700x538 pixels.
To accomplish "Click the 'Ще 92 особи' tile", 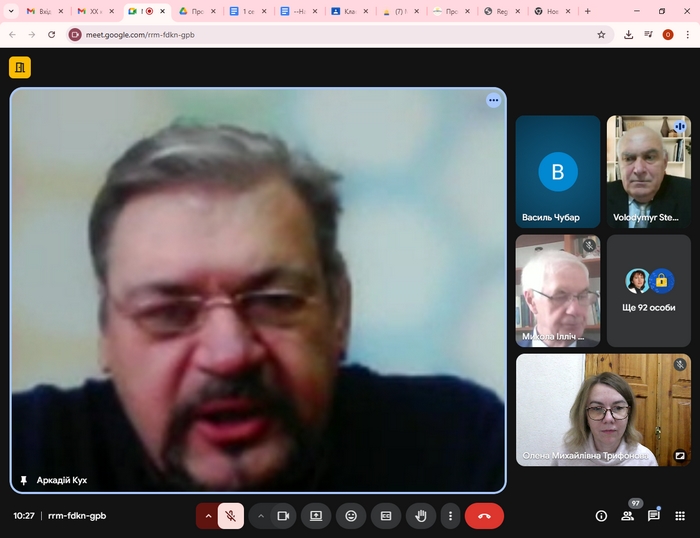I will click(x=648, y=291).
